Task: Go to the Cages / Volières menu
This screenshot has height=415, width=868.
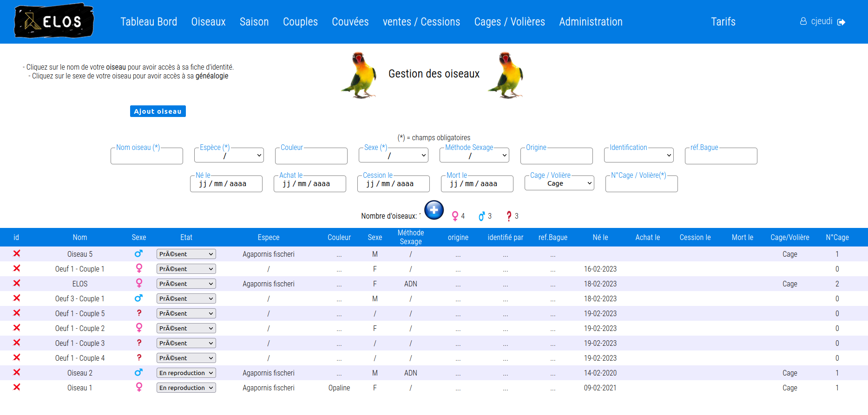Action: (510, 22)
